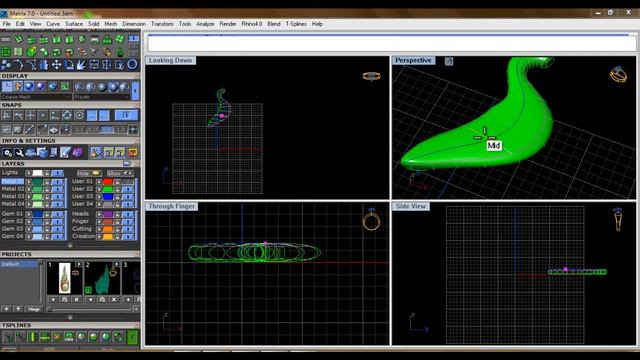The height and width of the screenshot is (360, 640).
Task: Open the Render menu
Action: 228,24
